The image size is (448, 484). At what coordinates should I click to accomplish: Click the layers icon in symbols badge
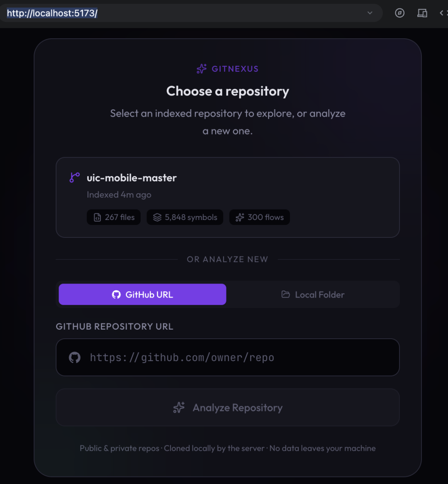tap(157, 218)
